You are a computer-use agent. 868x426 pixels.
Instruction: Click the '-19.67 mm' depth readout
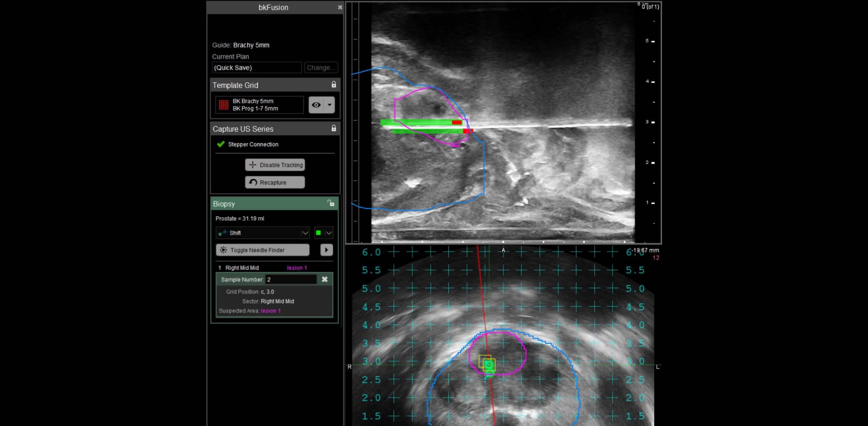[645, 251]
